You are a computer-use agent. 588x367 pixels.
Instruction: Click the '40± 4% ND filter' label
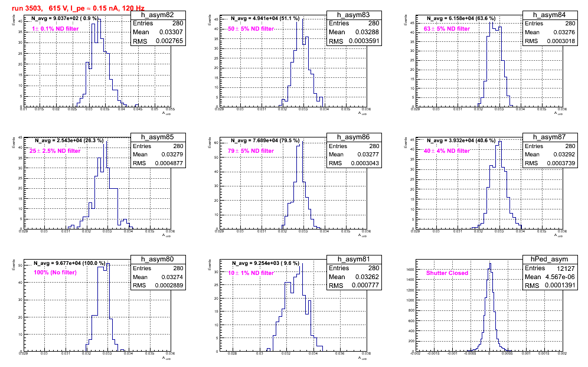[x=447, y=151]
